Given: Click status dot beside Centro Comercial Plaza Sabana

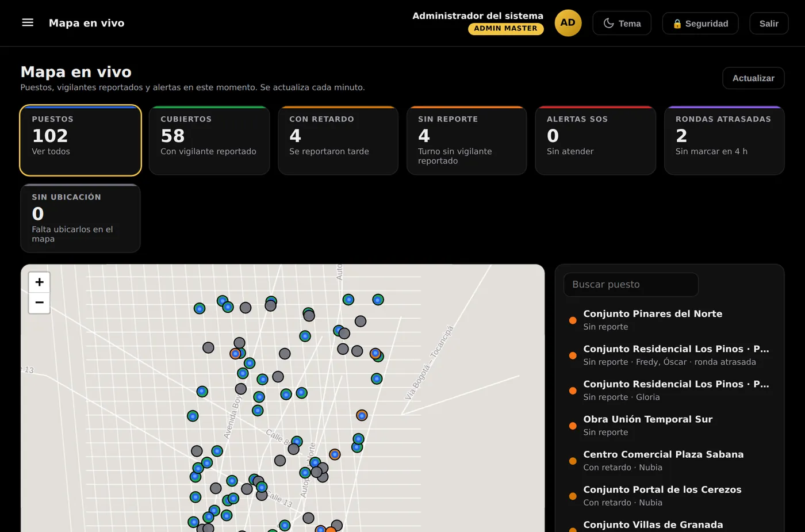Looking at the screenshot, I should 573,461.
